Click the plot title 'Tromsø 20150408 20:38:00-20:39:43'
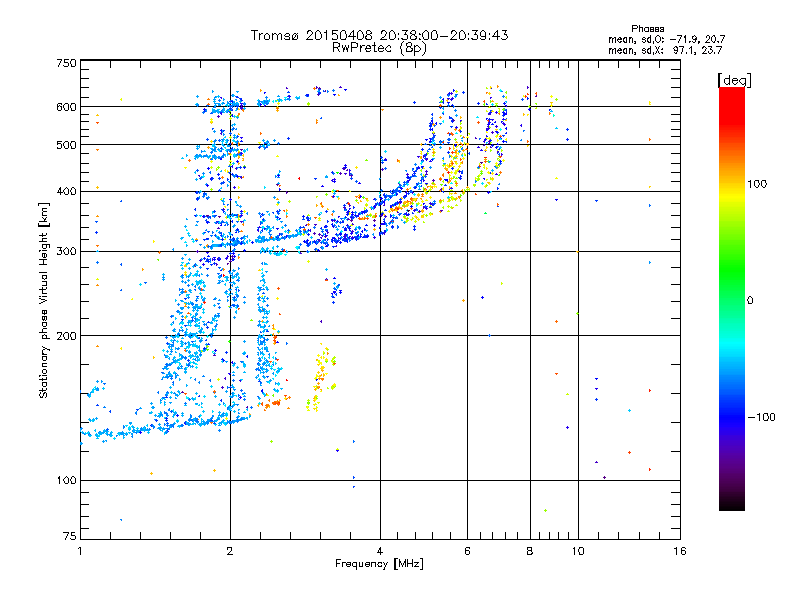This screenshot has width=800, height=600. tap(379, 35)
